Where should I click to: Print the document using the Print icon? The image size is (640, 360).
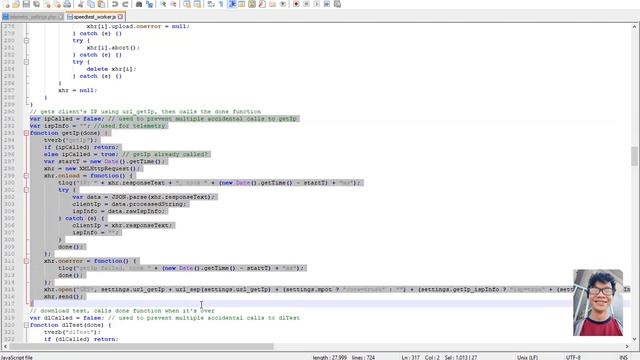(67, 4)
